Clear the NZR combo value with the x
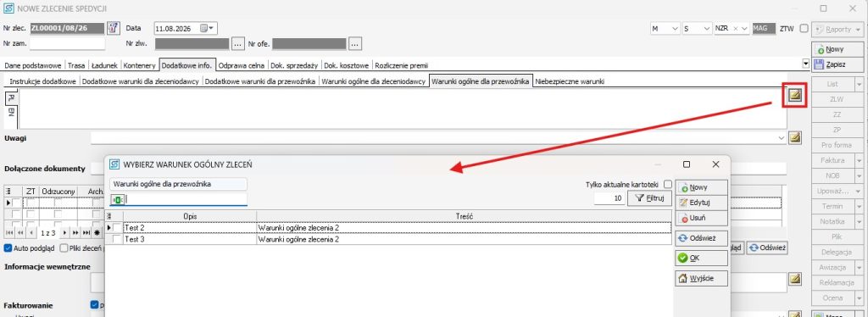The width and height of the screenshot is (868, 317). pos(736,28)
